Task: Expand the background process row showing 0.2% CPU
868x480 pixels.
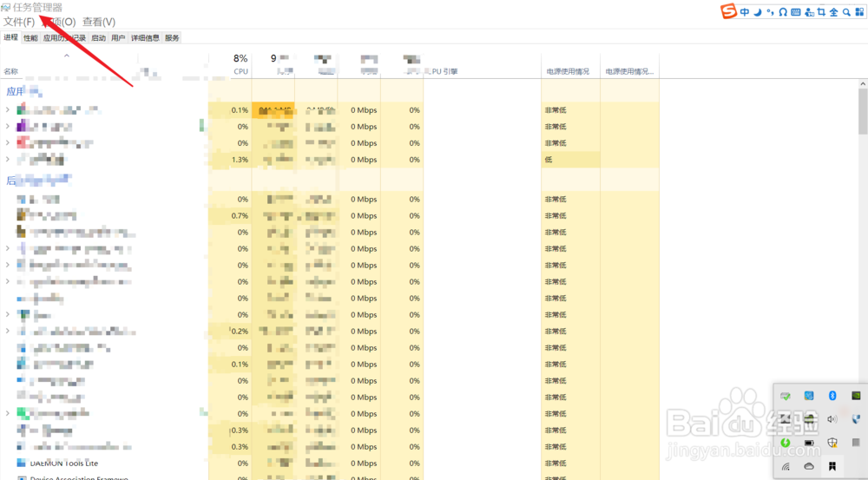Action: [x=7, y=331]
